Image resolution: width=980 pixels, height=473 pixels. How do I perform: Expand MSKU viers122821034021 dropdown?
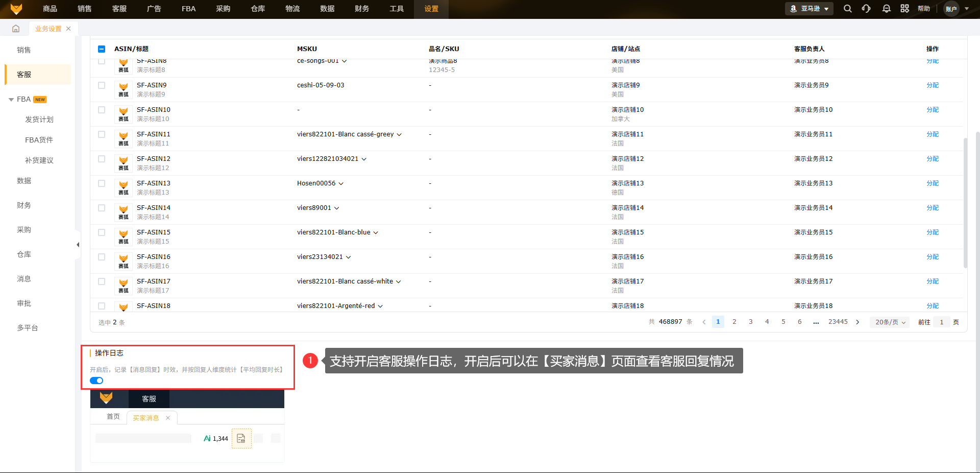point(364,159)
